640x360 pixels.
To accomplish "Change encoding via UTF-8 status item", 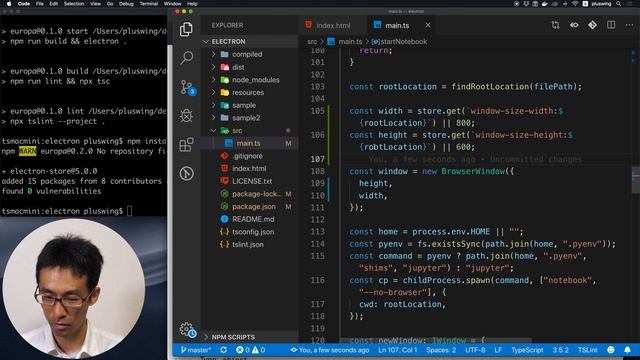I will 475,350.
